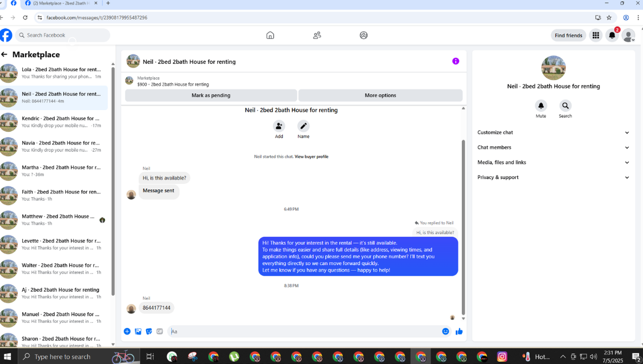Mute this conversation with the bell icon
Viewport: 643px width, 364px height.
(541, 106)
